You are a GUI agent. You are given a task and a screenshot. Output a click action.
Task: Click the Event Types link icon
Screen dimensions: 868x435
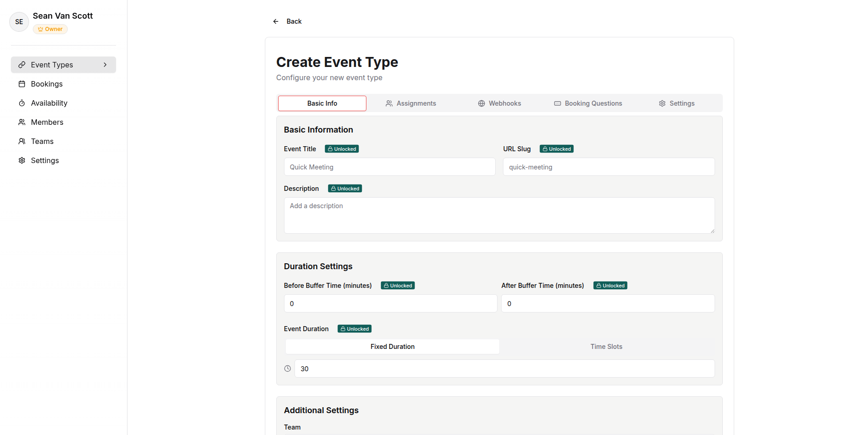click(22, 65)
